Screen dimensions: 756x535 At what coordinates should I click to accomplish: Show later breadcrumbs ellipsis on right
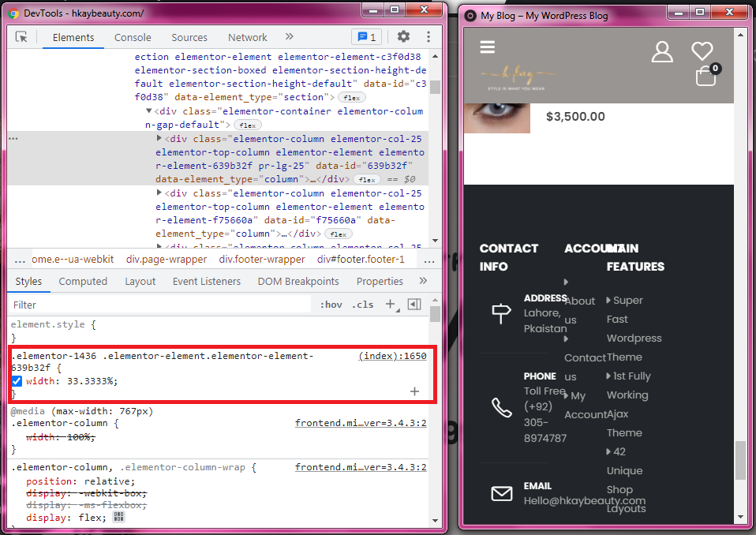[429, 260]
